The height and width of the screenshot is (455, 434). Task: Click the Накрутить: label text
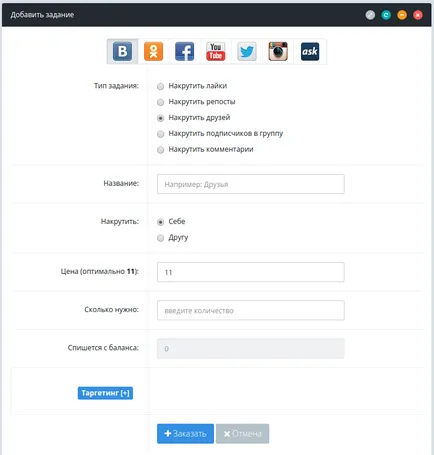coord(120,222)
